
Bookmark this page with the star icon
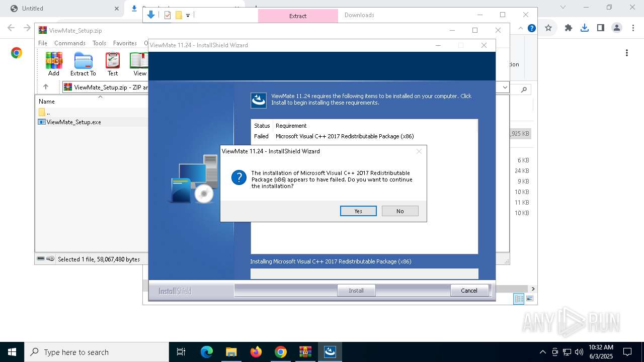(x=548, y=28)
